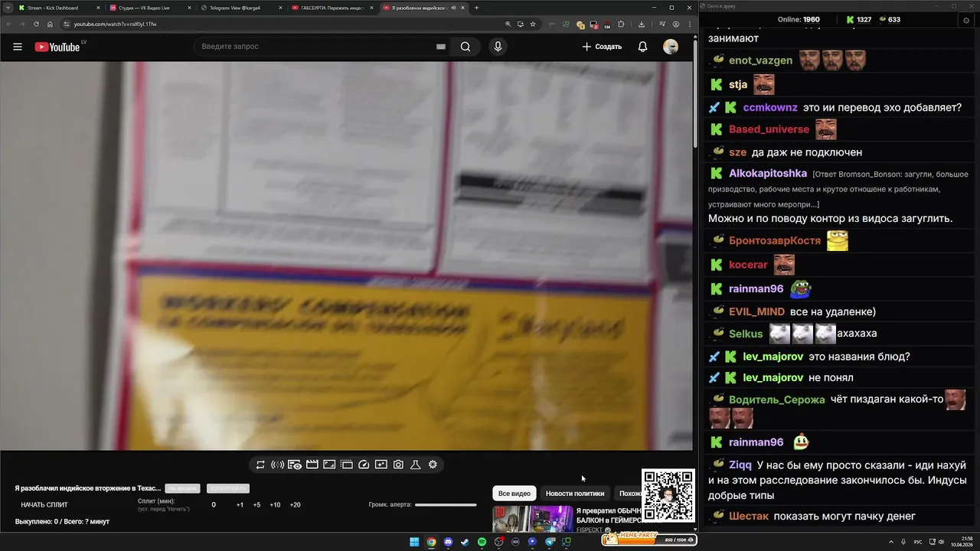Switch to ГАБСБУРГИ browser tab
Image resolution: width=980 pixels, height=551 pixels.
(x=332, y=8)
